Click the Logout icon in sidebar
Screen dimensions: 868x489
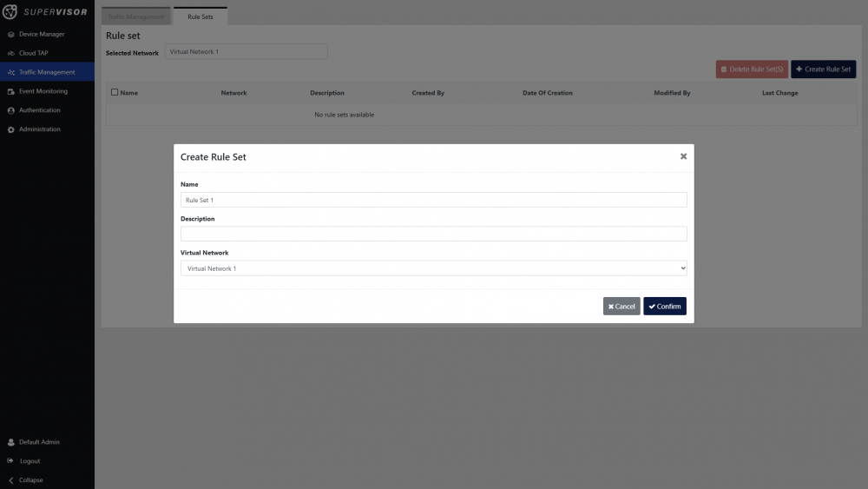(10, 461)
